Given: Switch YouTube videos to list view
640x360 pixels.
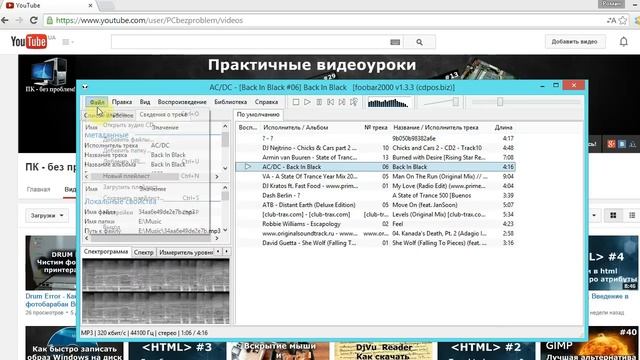Looking at the screenshot, I should point(632,216).
